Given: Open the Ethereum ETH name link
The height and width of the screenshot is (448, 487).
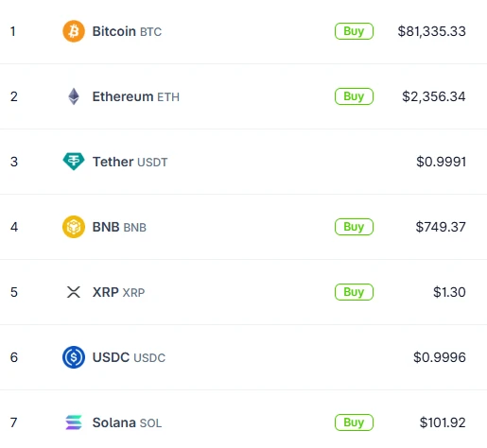Looking at the screenshot, I should [136, 96].
